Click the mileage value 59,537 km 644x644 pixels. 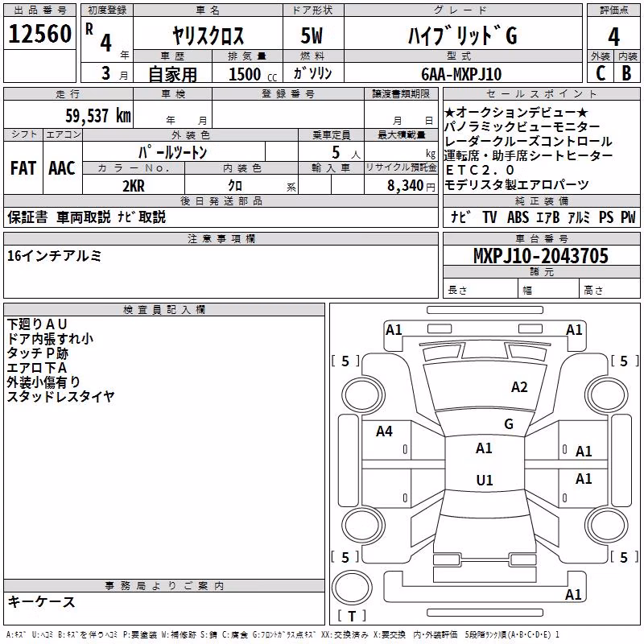tap(98, 116)
